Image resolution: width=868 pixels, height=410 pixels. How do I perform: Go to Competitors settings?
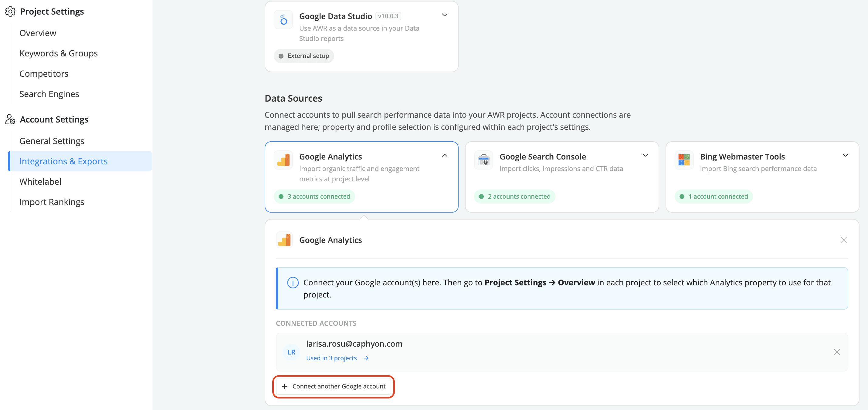[44, 73]
